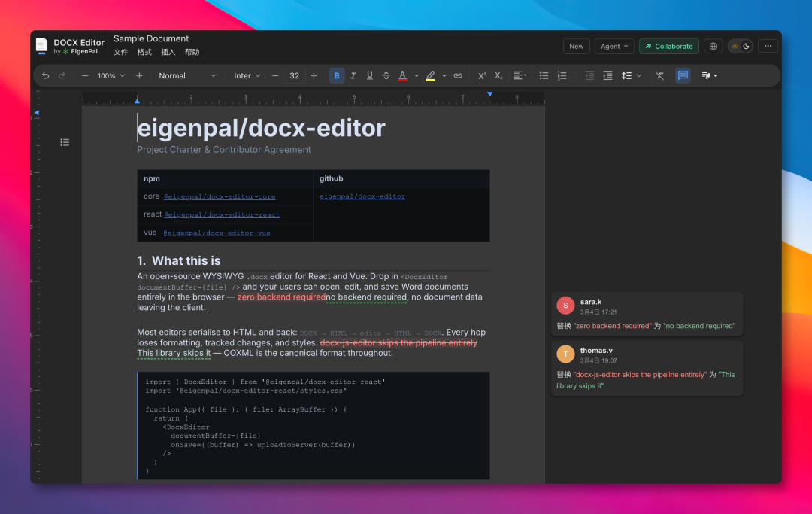Screen dimensions: 812x514
Task: Click the right indent marker on ruler
Action: point(490,94)
